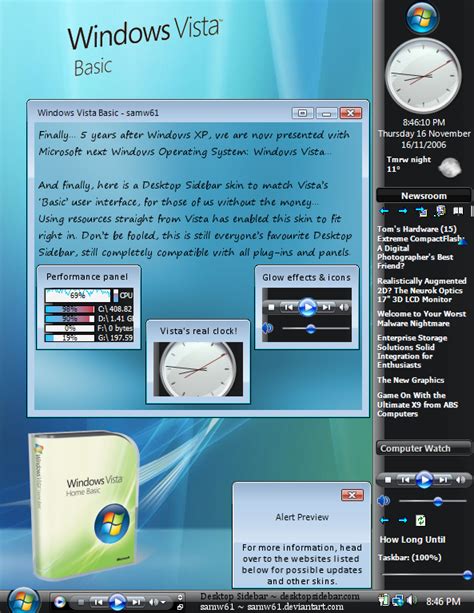The width and height of the screenshot is (474, 613).
Task: Click the Thursday 16 November date text
Action: tap(424, 134)
